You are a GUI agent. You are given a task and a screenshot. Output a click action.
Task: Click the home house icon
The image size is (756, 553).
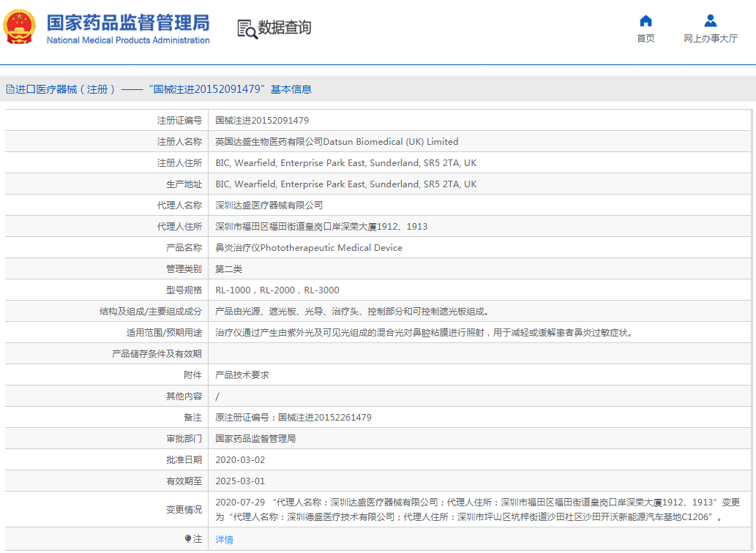pos(645,20)
